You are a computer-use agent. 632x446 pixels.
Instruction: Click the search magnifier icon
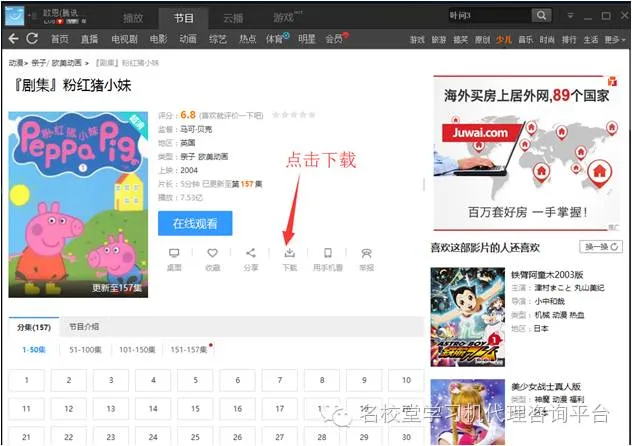point(541,15)
